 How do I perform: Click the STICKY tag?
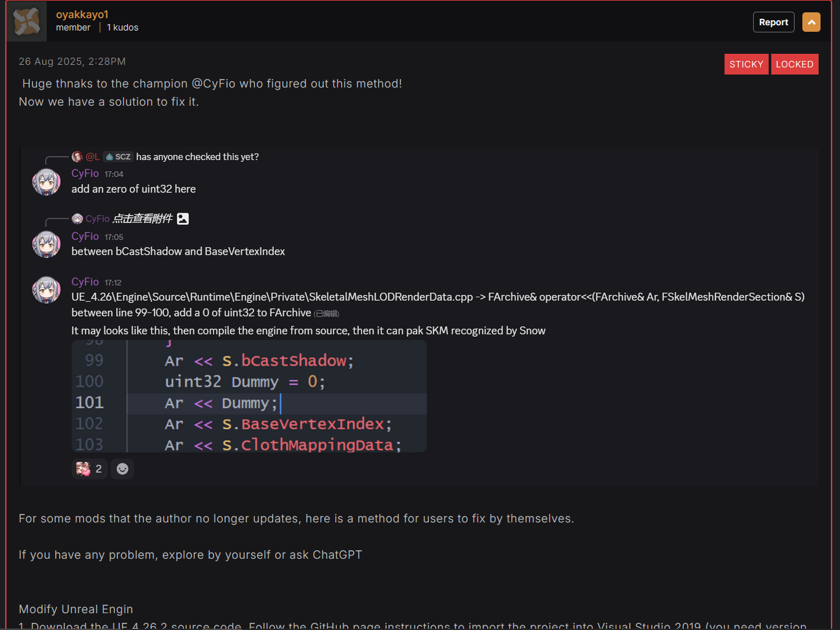pyautogui.click(x=746, y=64)
